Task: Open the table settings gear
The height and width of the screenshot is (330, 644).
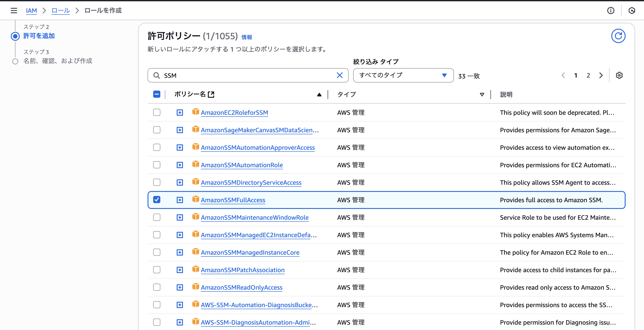Action: point(619,75)
